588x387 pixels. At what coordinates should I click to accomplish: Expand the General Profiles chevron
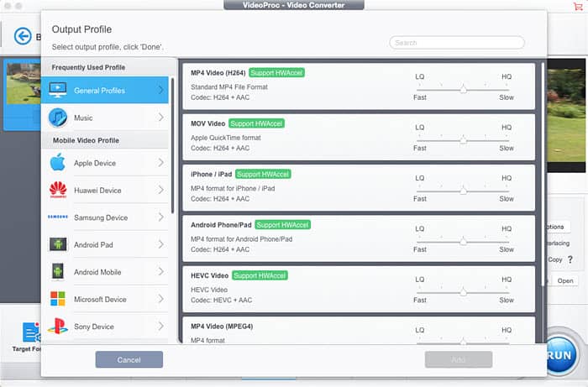(x=161, y=90)
